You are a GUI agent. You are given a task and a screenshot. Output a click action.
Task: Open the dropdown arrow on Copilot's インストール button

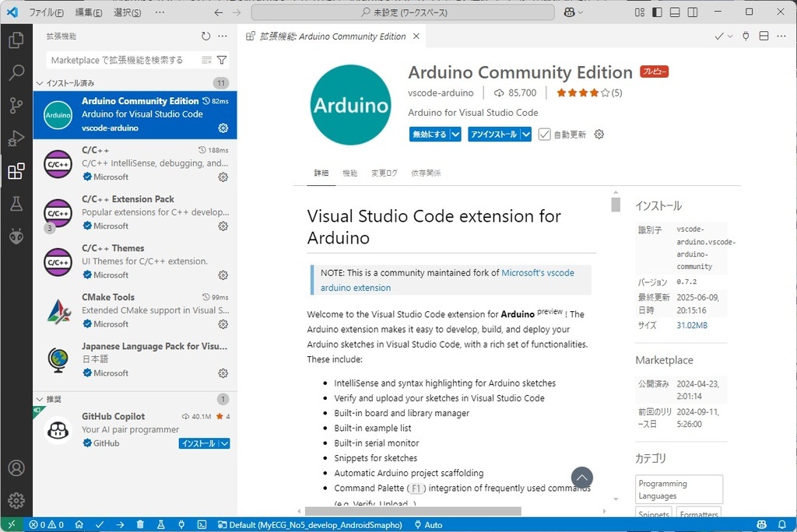click(x=226, y=443)
